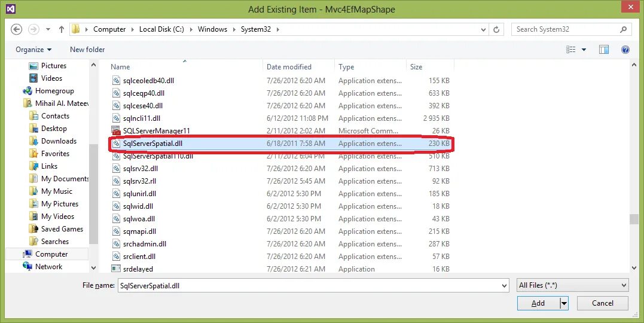The height and width of the screenshot is (323, 644).
Task: Toggle the preview pane icon
Action: (x=604, y=50)
